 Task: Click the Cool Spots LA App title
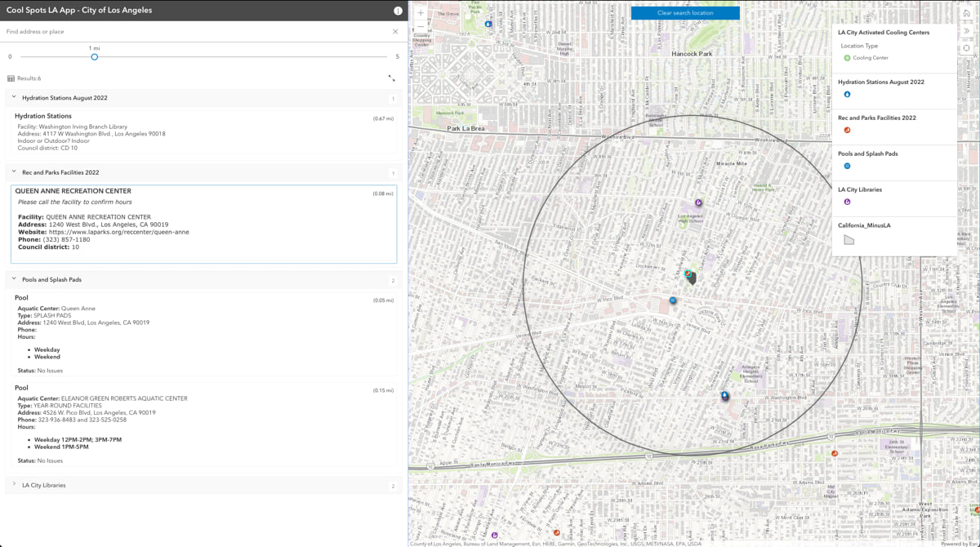tap(78, 11)
